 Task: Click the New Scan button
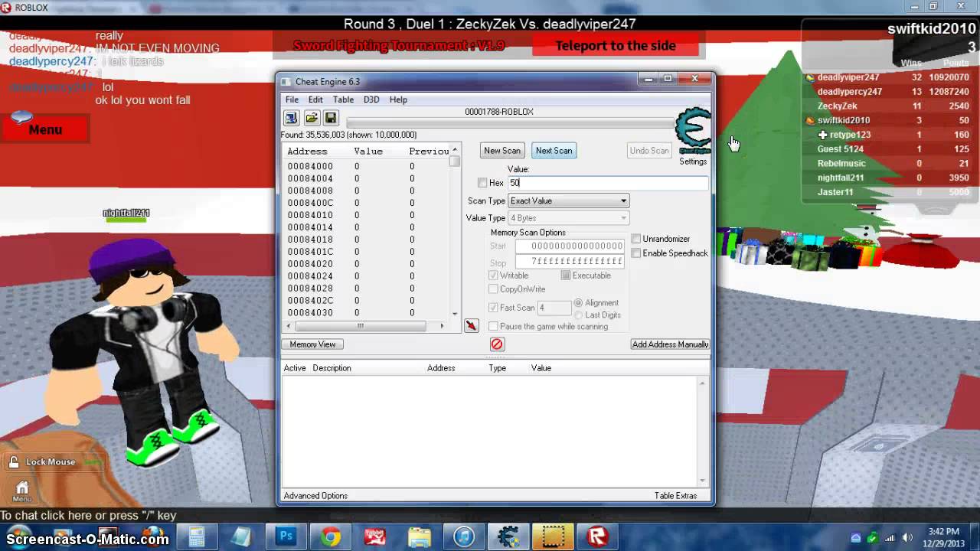[x=502, y=151]
